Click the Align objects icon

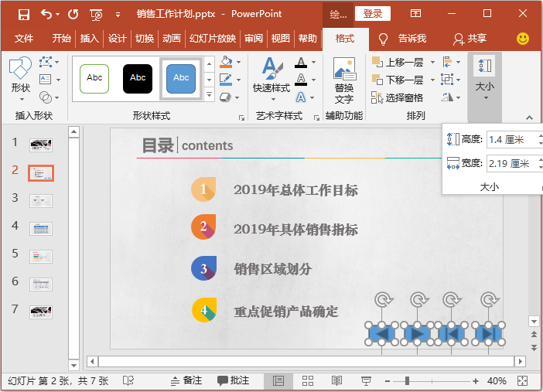[x=447, y=62]
